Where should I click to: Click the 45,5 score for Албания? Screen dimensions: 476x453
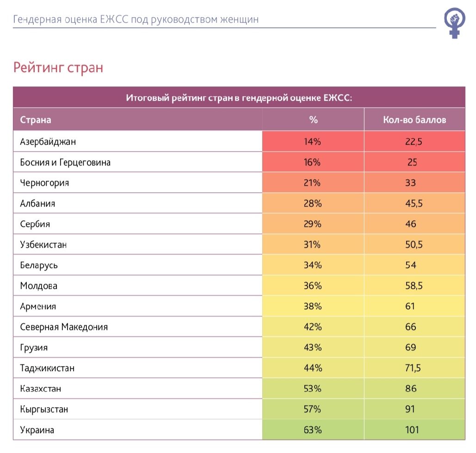pyautogui.click(x=414, y=204)
